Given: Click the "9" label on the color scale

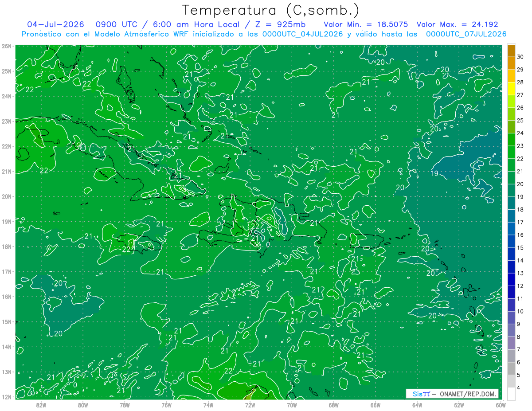Looking at the screenshot, I should tap(519, 324).
